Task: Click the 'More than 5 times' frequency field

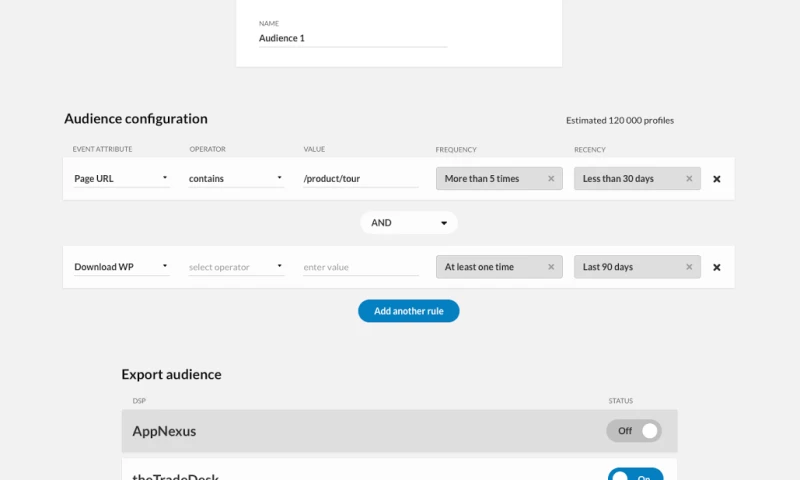Action: pos(490,179)
